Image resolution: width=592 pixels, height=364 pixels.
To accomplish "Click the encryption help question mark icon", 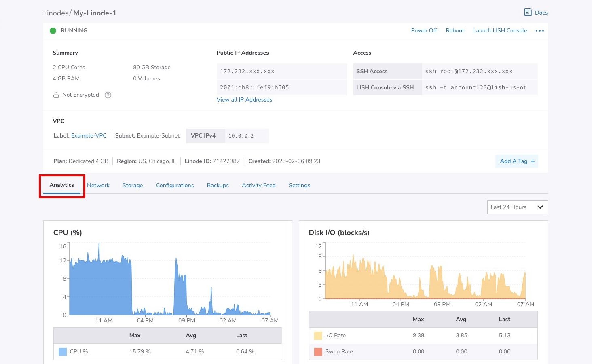I will pyautogui.click(x=108, y=95).
